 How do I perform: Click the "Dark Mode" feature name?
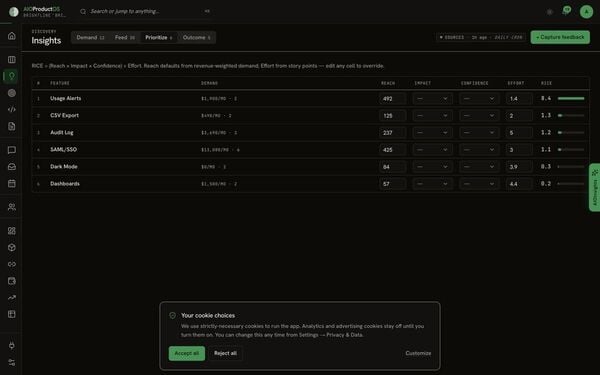64,166
